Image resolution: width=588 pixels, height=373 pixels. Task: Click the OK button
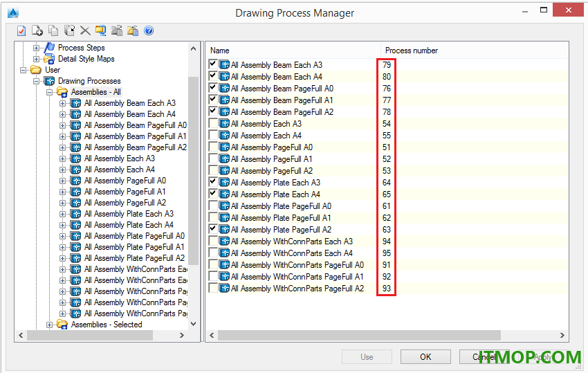coord(425,357)
